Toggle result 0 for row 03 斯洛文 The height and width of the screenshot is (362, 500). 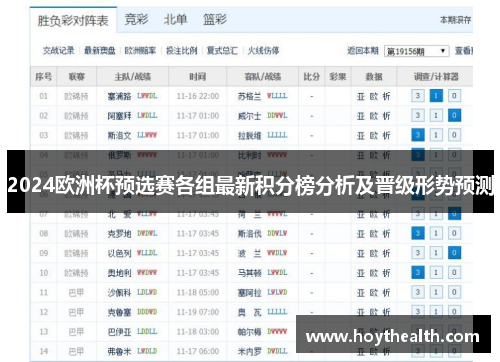click(454, 135)
